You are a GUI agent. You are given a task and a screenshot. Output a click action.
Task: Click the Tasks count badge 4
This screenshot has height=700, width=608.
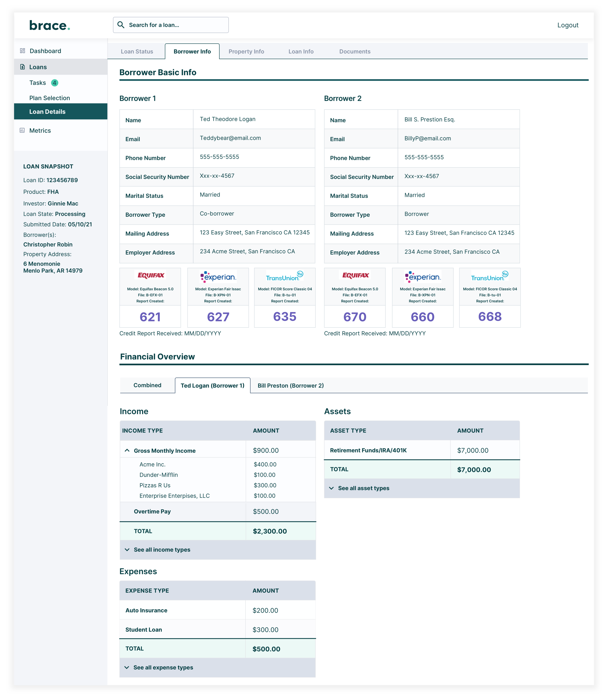tap(54, 83)
